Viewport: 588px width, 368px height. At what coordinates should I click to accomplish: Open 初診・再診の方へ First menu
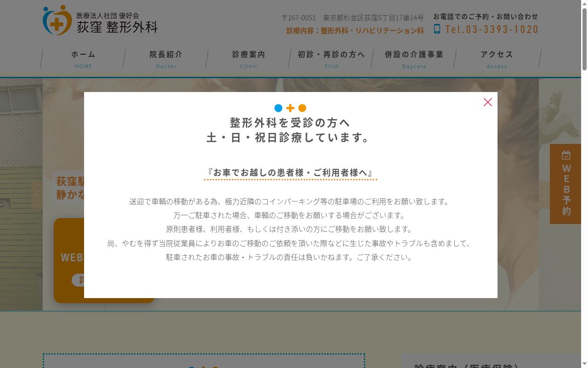coord(331,59)
